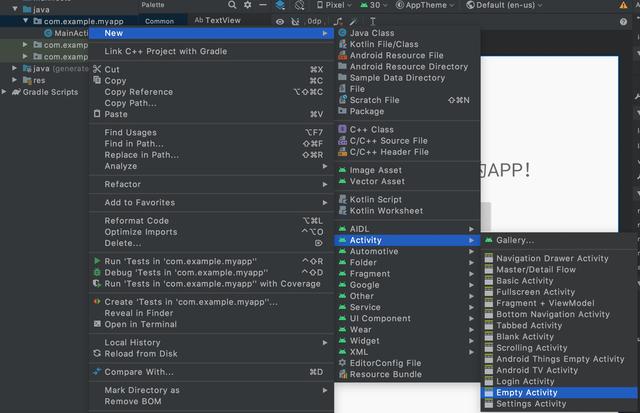Viewport: 640px width, 413px height.
Task: Expand the res folder
Action: 15,80
